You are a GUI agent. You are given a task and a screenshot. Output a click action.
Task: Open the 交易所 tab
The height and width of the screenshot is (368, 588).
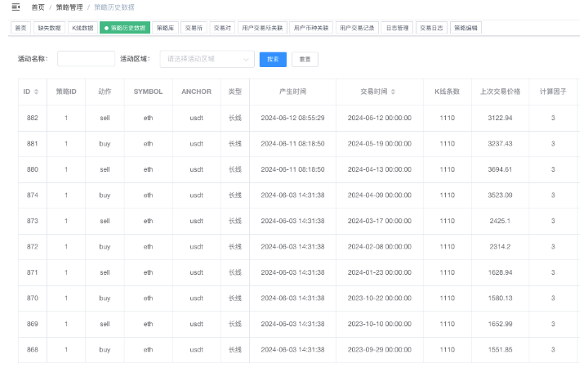pyautogui.click(x=194, y=28)
